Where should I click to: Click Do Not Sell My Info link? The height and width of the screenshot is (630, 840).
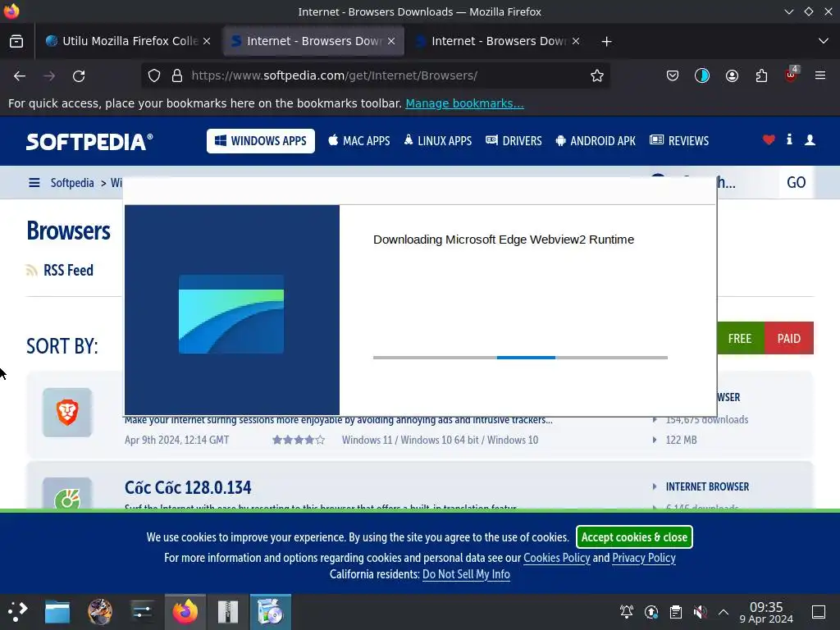[466, 574]
